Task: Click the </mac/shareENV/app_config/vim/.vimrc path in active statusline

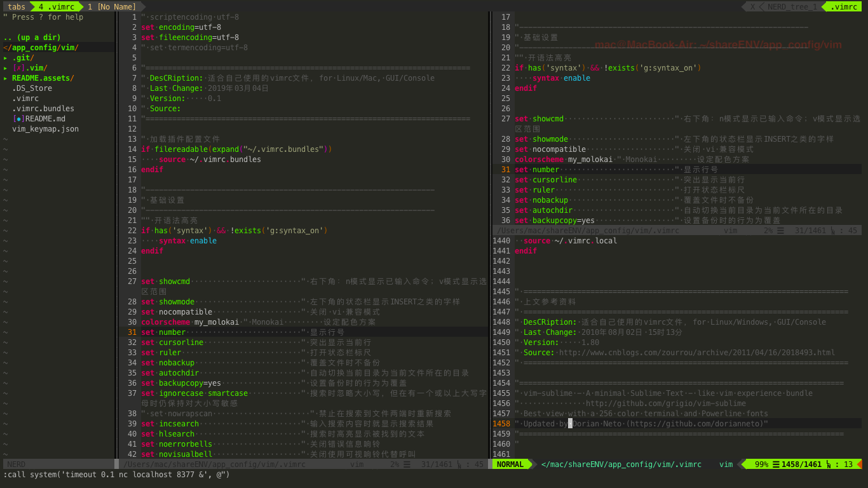Action: coord(621,464)
